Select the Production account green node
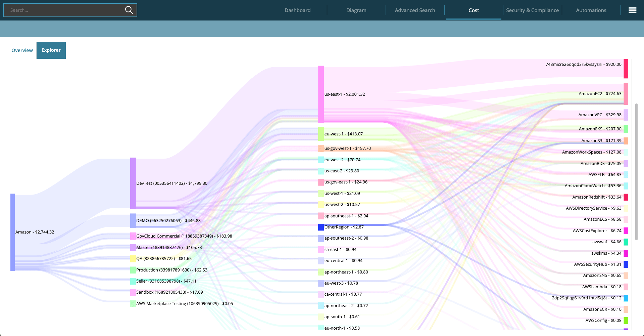The height and width of the screenshot is (336, 644). click(x=133, y=270)
